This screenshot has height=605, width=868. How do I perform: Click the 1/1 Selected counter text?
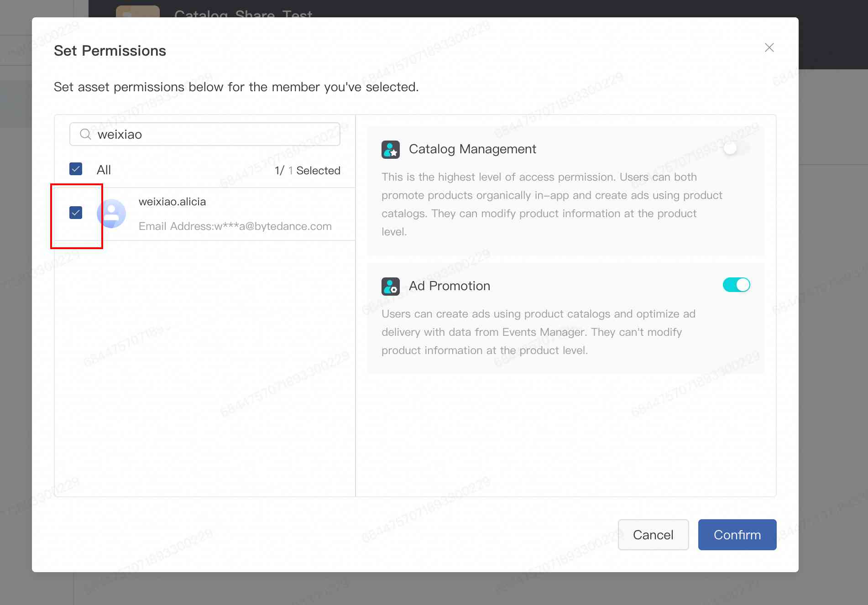307,170
